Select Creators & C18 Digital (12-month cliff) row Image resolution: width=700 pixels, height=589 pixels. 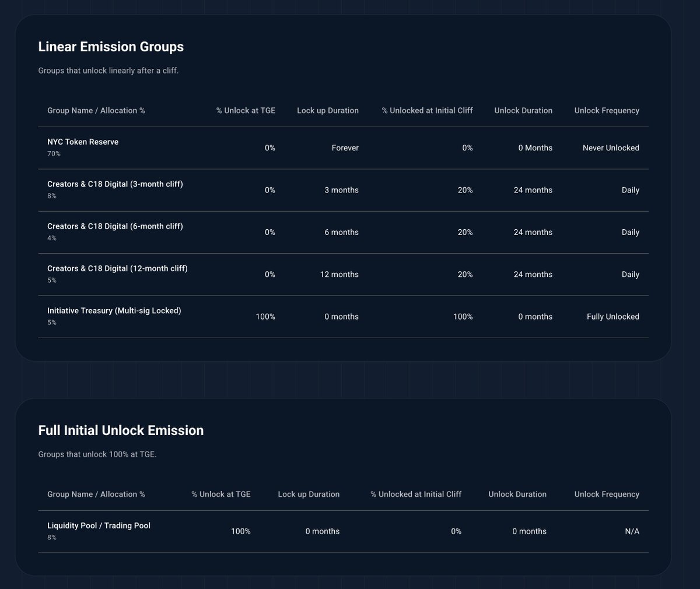343,274
